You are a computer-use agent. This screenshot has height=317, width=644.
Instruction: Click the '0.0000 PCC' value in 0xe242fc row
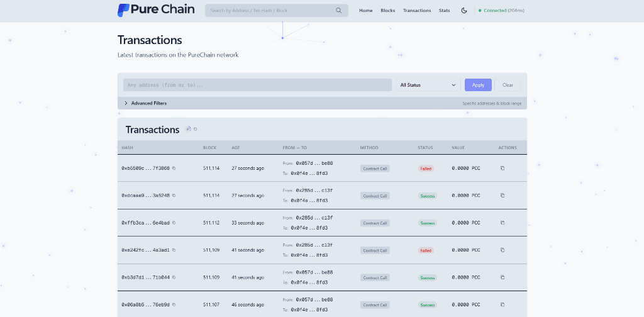[466, 250]
